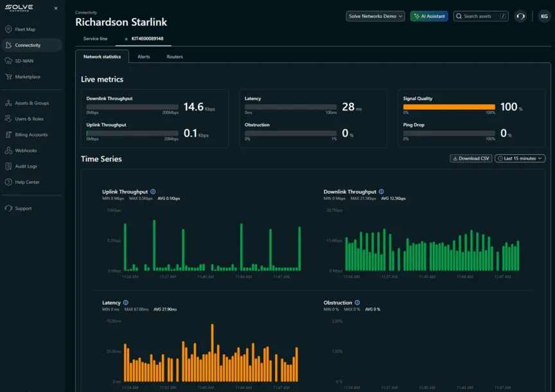
Task: Expand the Solve Networks Demo dropdown
Action: [x=375, y=16]
